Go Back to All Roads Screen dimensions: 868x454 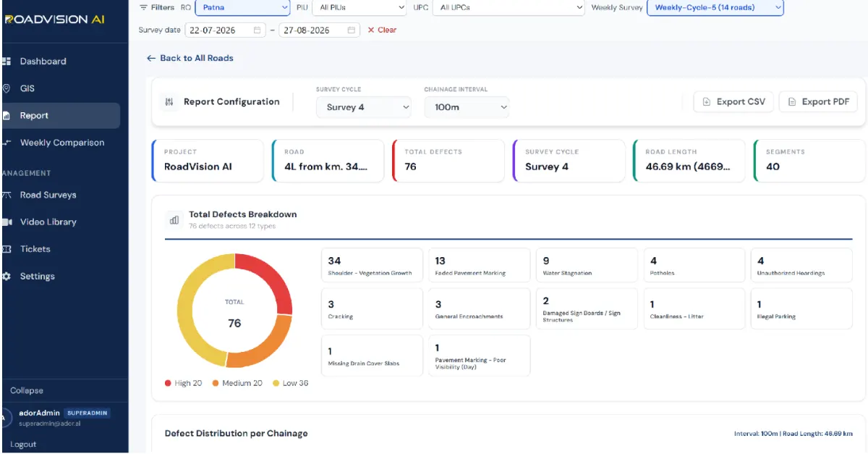190,58
